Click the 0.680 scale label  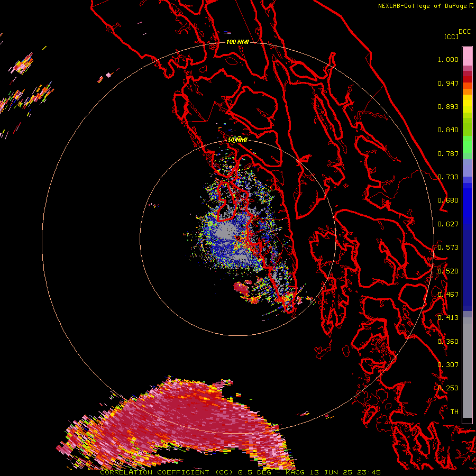click(x=448, y=200)
